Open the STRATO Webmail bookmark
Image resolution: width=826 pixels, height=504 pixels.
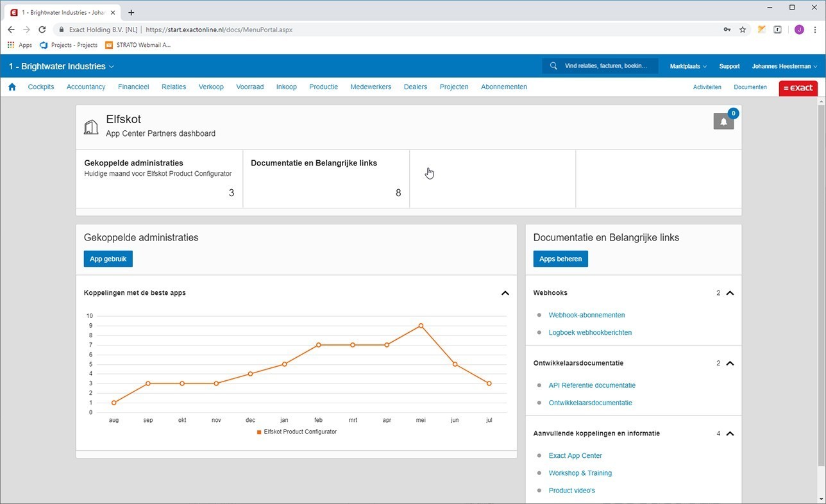point(138,45)
